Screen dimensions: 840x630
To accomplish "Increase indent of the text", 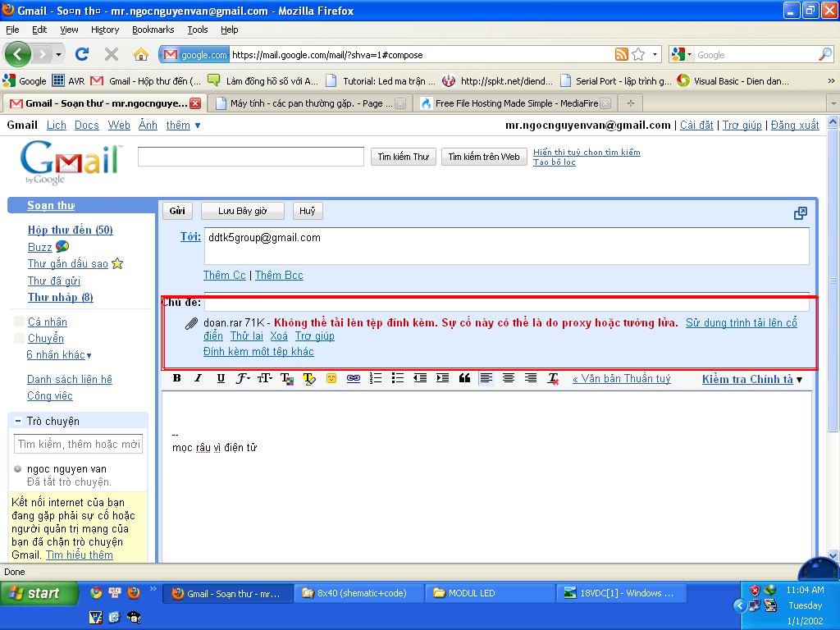I will point(442,378).
